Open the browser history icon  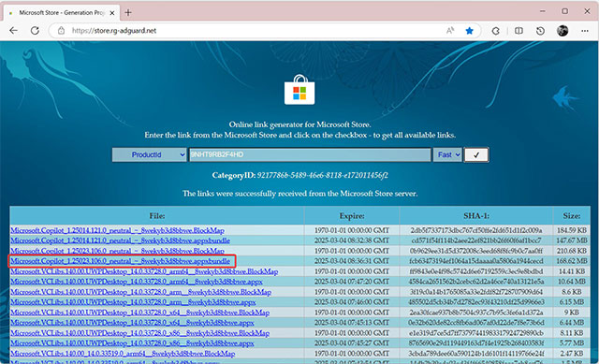tap(540, 31)
